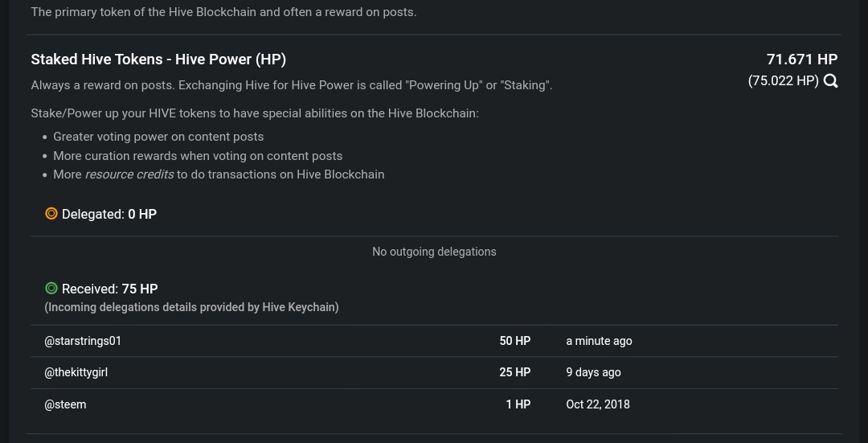Click the Hive Keychain incoming delegations note

pyautogui.click(x=191, y=307)
